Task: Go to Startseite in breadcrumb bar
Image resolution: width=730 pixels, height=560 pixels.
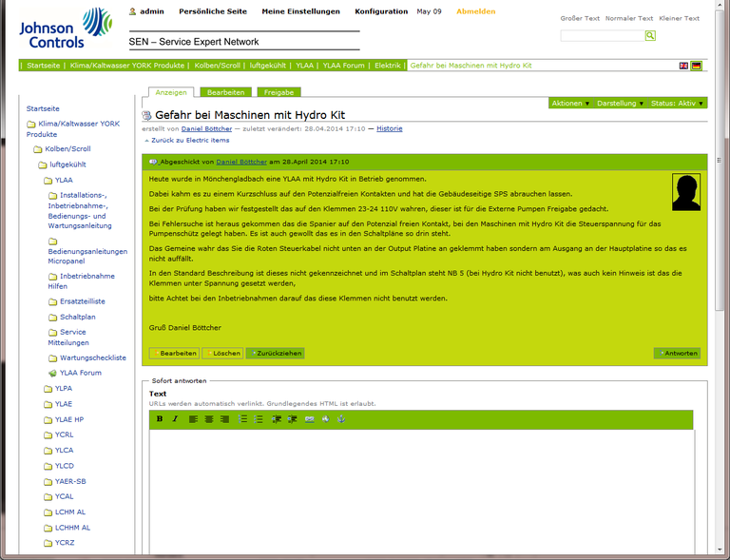Action: [x=44, y=66]
